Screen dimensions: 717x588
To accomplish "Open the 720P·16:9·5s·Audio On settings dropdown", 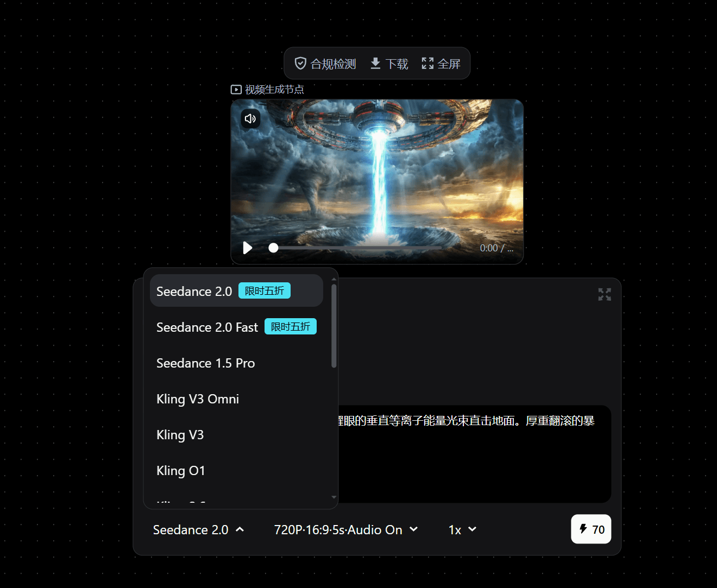I will pyautogui.click(x=345, y=530).
